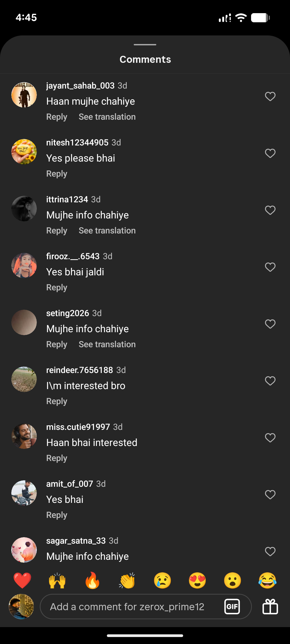This screenshot has height=644, width=290.
Task: Pick the fire emoji quick reaction
Action: pyautogui.click(x=92, y=580)
